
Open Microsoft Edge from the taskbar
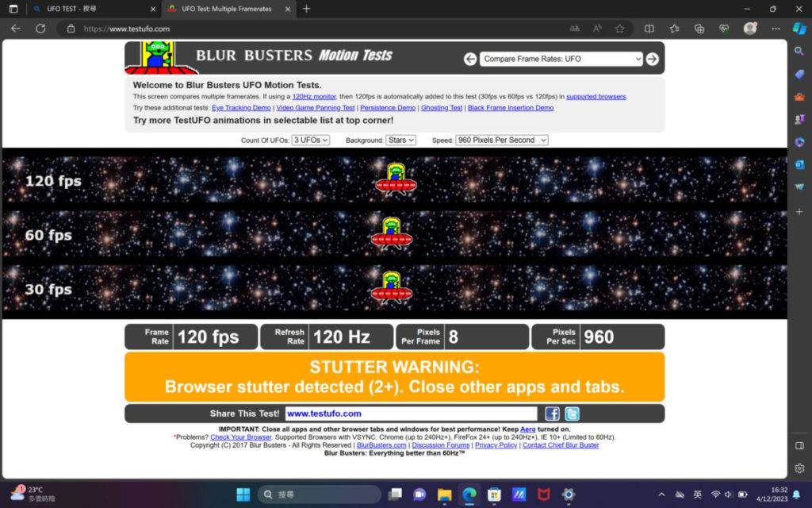point(469,495)
